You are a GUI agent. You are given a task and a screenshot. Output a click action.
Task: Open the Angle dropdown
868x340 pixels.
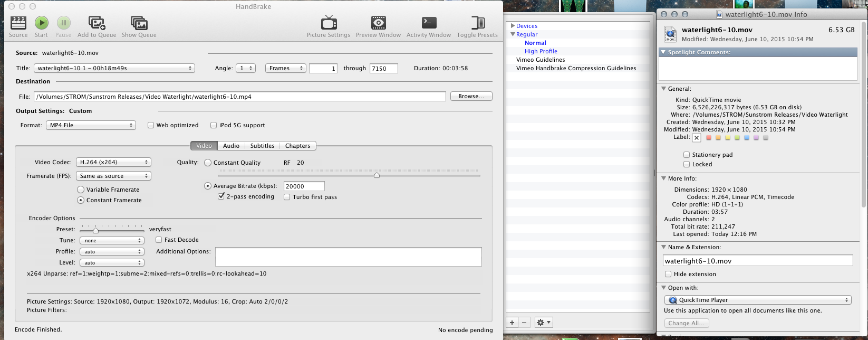246,68
